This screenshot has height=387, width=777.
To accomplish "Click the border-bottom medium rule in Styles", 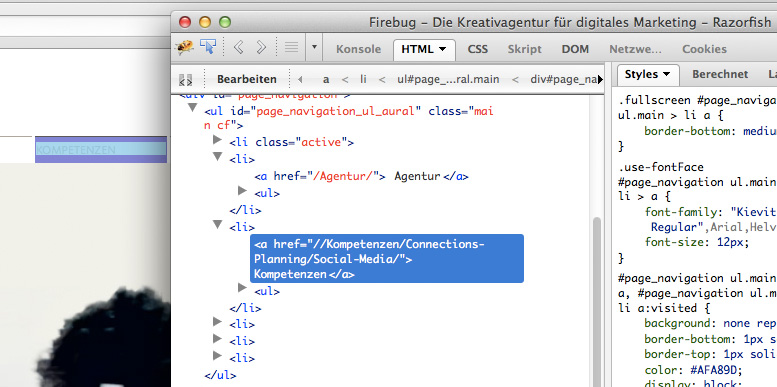I will (x=710, y=131).
